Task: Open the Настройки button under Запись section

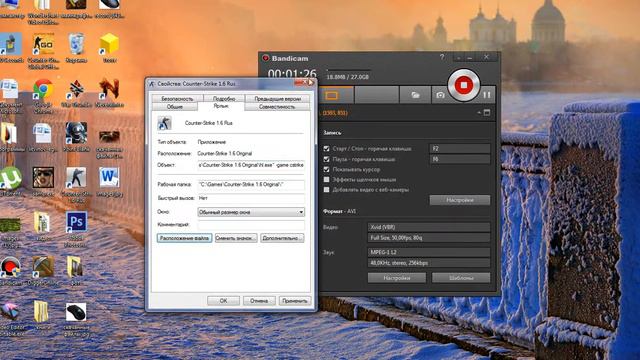Action: click(x=460, y=200)
